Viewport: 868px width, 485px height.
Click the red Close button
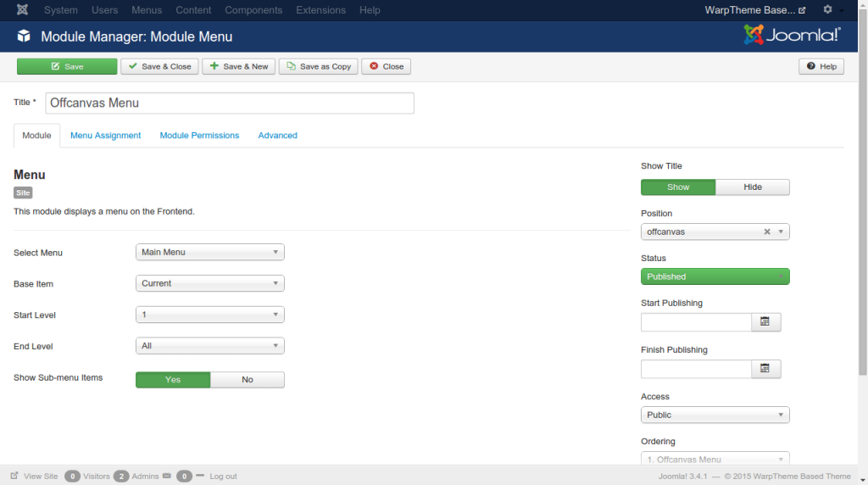(x=386, y=66)
